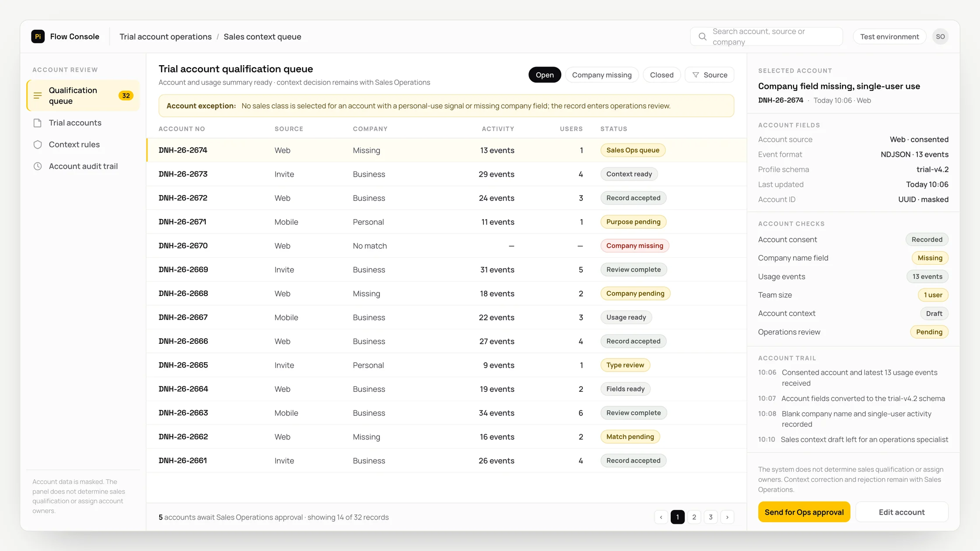The image size is (980, 551).
Task: Click the Edit account button
Action: (x=902, y=512)
